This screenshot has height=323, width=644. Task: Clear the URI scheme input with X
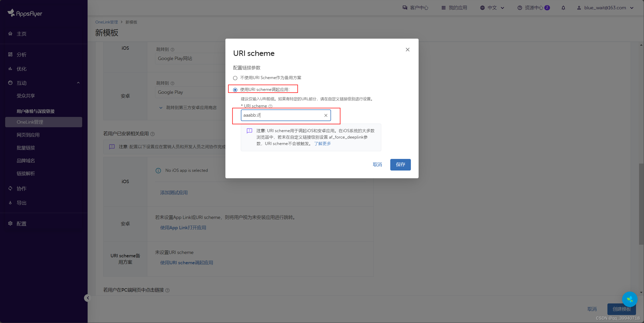click(x=326, y=115)
